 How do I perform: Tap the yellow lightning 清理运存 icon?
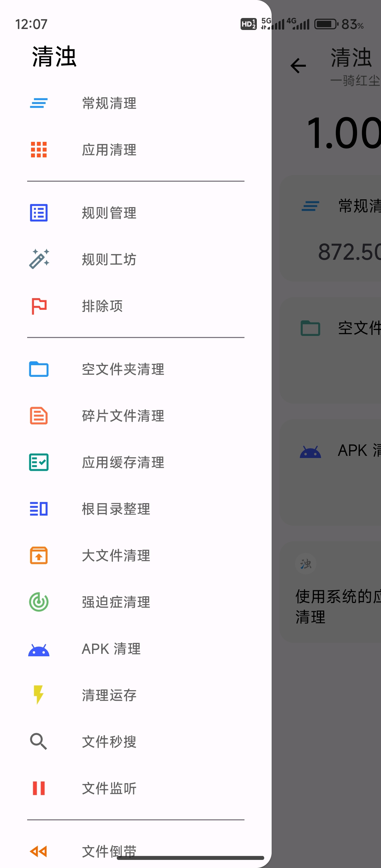39,695
